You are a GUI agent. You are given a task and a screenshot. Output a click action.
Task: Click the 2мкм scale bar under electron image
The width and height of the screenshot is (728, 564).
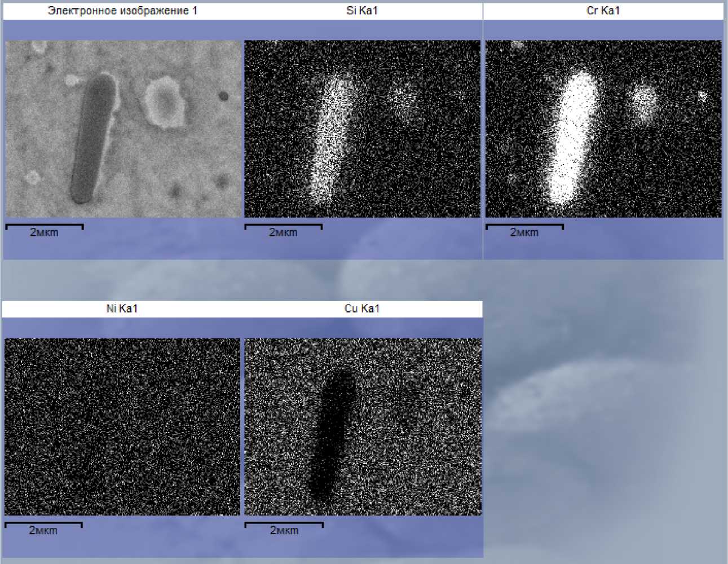click(44, 230)
